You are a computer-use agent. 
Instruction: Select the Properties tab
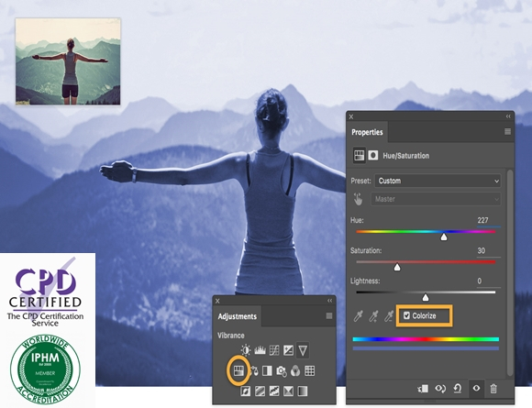point(367,132)
